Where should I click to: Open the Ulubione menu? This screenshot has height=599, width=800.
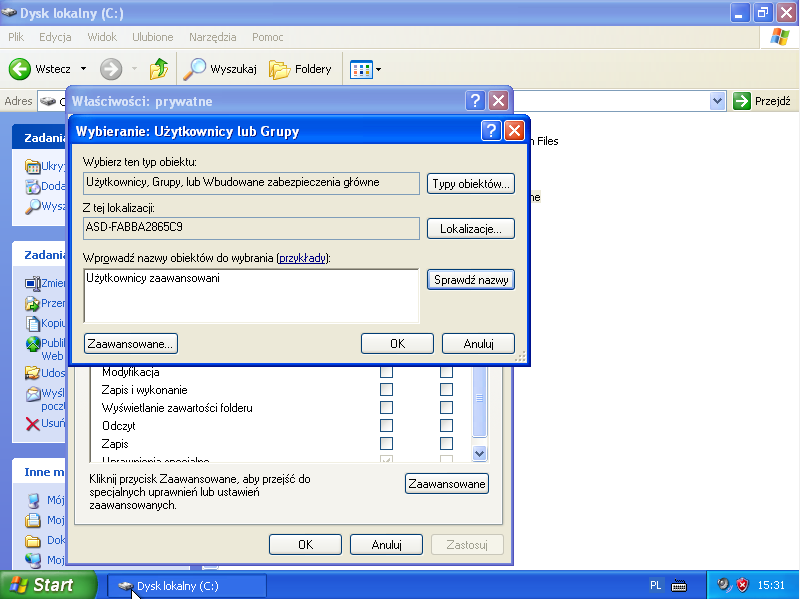(x=152, y=37)
